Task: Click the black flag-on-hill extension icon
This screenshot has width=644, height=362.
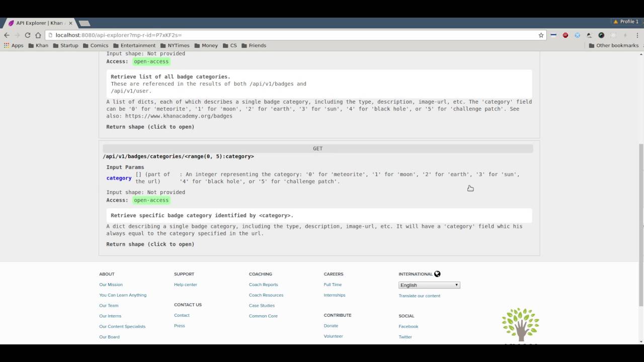Action: [x=589, y=35]
